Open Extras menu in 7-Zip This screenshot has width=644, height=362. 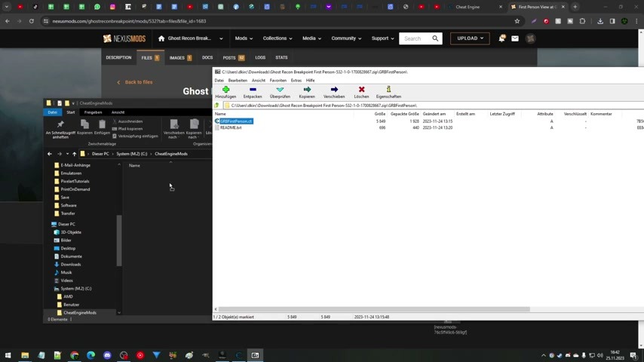coord(296,81)
